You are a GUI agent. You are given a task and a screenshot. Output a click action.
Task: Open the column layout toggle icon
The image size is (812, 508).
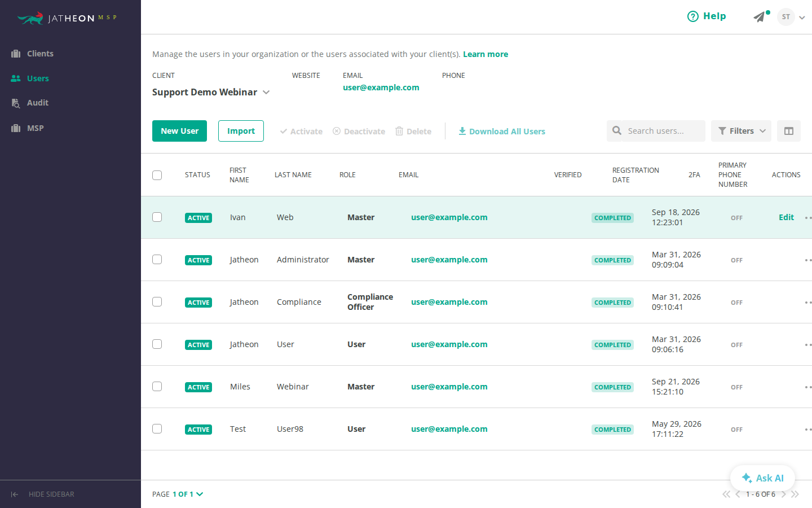[x=789, y=131]
